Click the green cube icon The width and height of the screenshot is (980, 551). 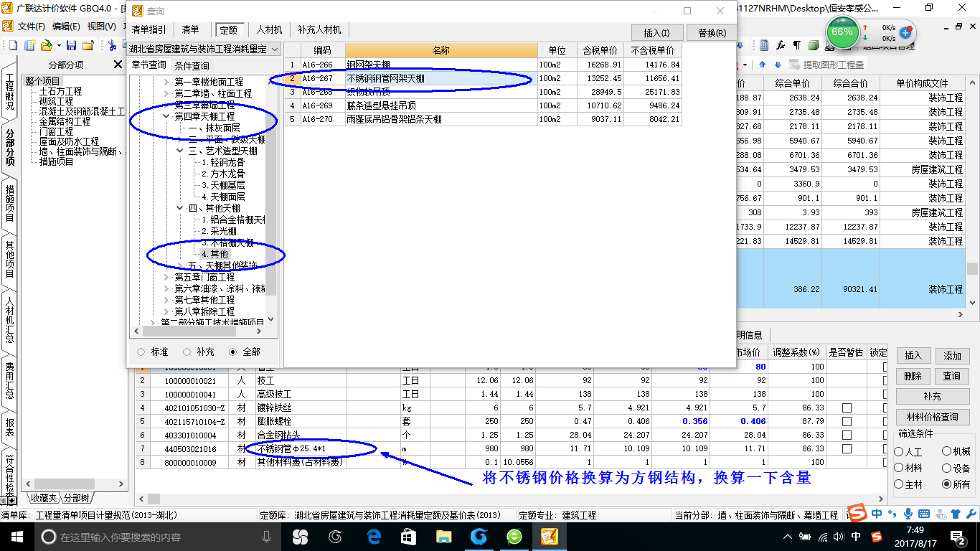pos(813,46)
